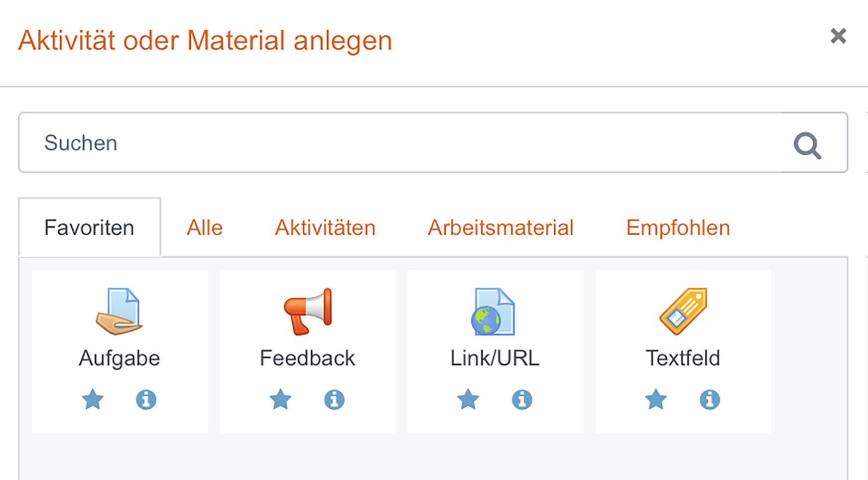Remove Textfeld star from favorites
This screenshot has height=480, width=868.
tap(656, 399)
